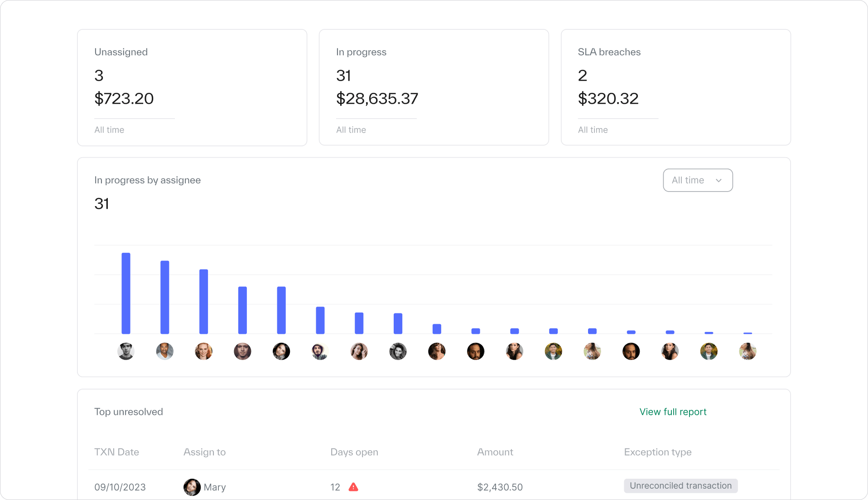Select the Exception type column header
The image size is (868, 500).
[x=657, y=452]
